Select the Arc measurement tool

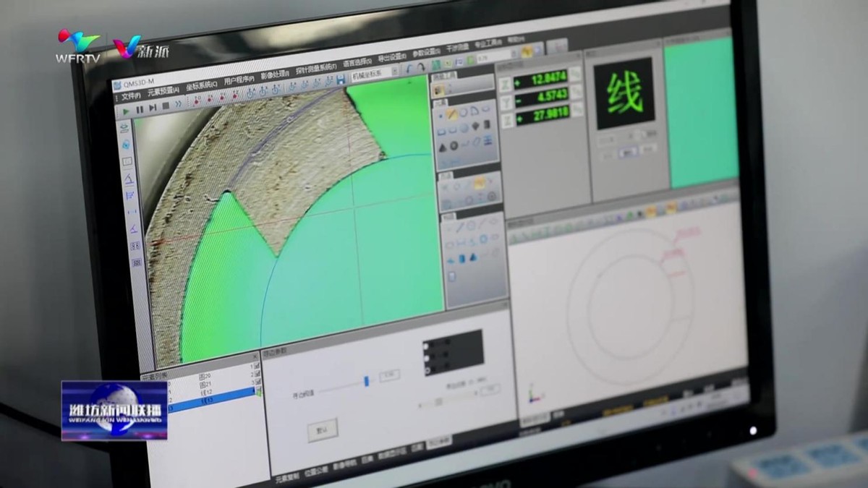coord(475,111)
